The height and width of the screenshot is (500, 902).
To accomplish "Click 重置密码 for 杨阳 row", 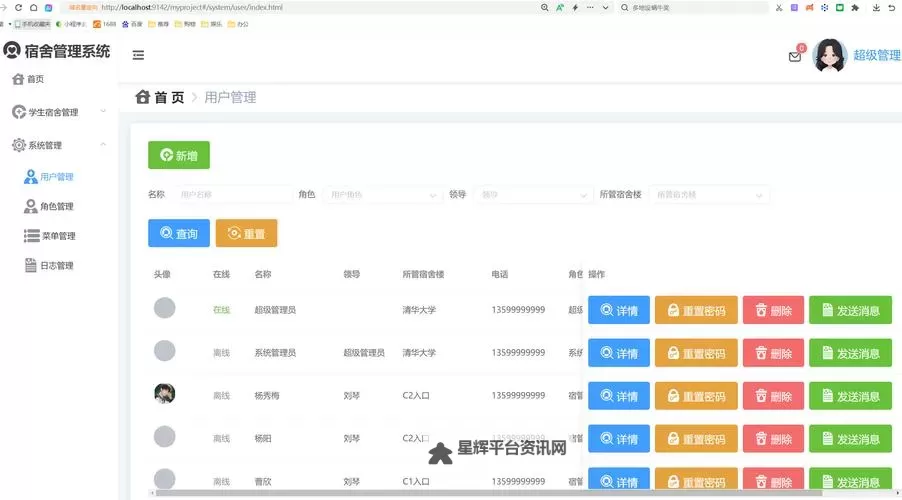I will coord(696,438).
